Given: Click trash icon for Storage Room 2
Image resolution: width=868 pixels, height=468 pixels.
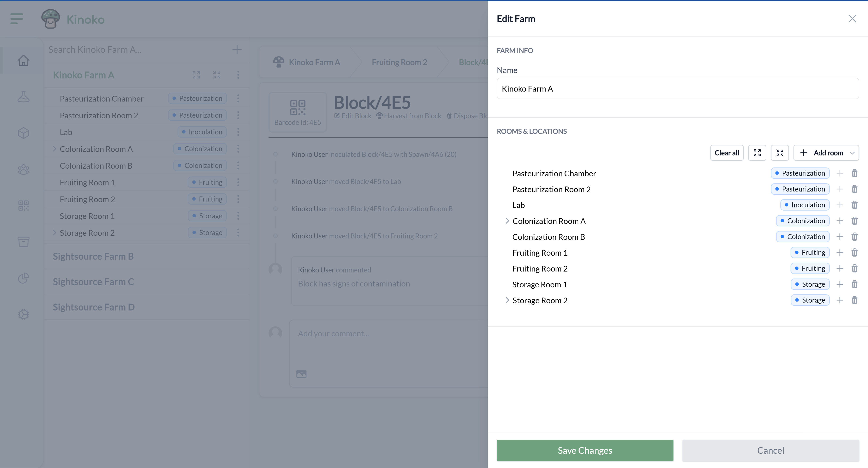Looking at the screenshot, I should point(854,300).
